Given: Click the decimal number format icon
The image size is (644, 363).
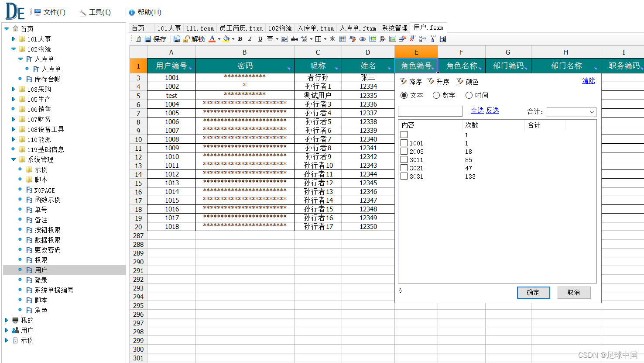Looking at the screenshot, I should [304, 39].
